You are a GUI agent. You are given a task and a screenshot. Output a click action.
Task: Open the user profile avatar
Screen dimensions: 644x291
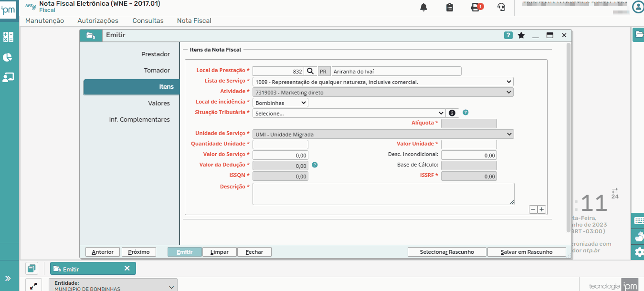tap(638, 7)
